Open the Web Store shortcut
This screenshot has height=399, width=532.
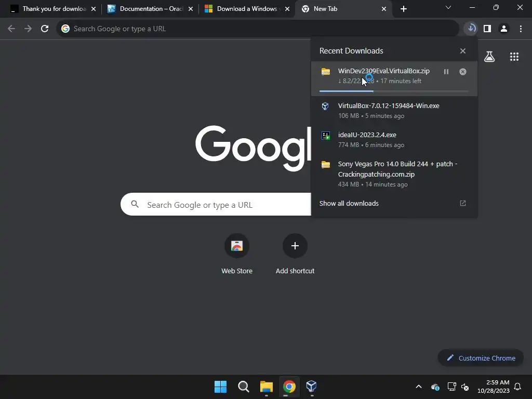pyautogui.click(x=237, y=254)
